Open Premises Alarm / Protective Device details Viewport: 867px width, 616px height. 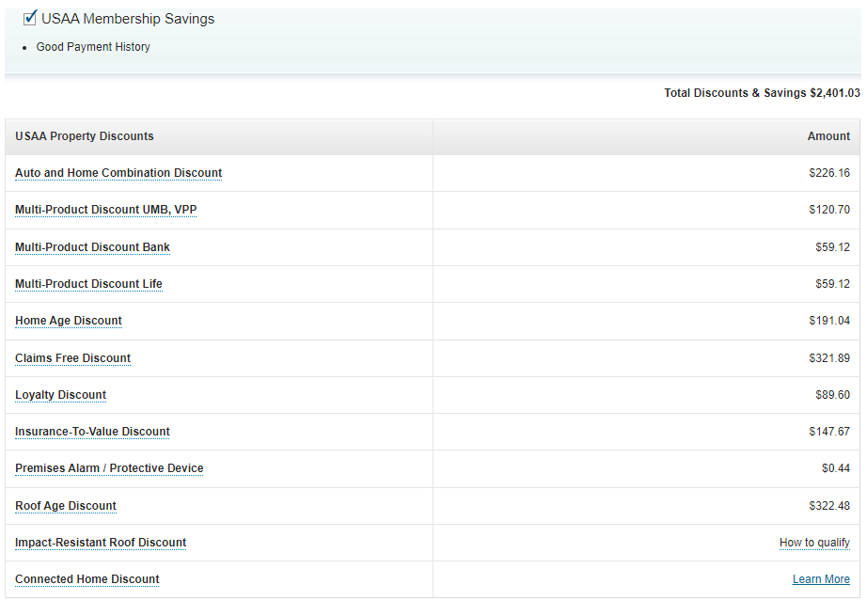[109, 468]
